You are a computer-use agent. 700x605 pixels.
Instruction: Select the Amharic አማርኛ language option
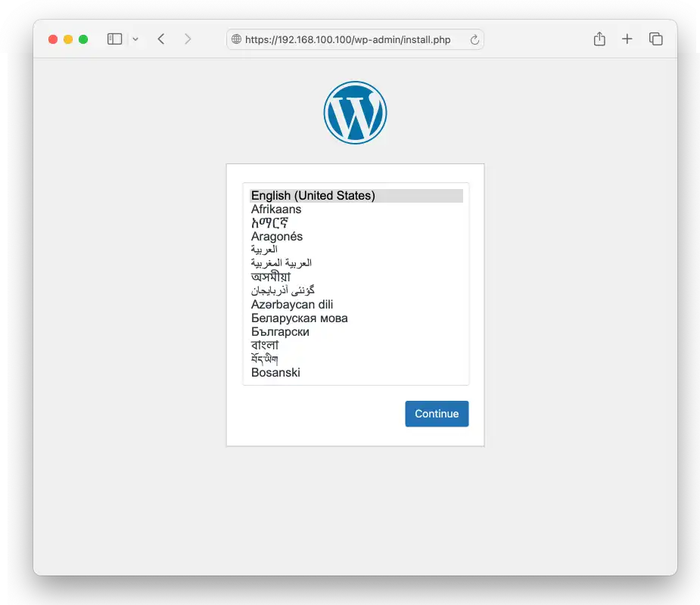point(356,222)
